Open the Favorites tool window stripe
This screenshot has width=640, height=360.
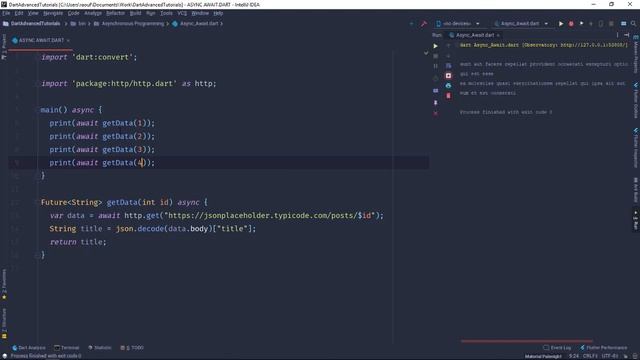coord(4,284)
